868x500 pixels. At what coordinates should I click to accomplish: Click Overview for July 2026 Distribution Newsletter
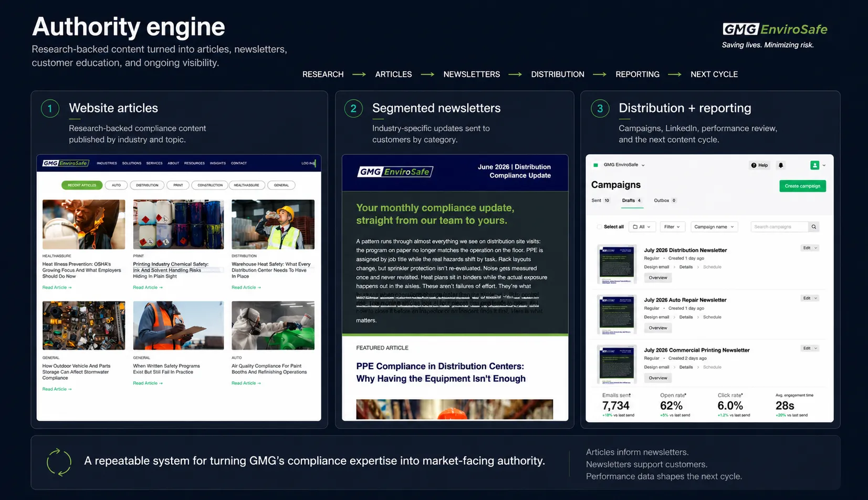(657, 278)
